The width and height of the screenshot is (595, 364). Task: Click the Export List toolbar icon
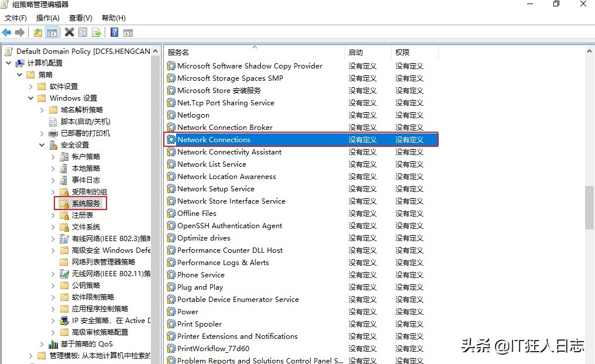coord(96,33)
